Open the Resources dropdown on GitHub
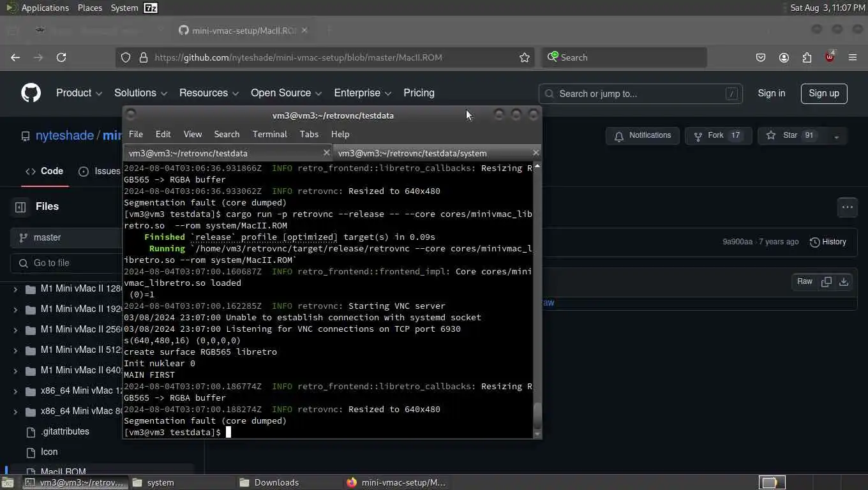Screen dimensions: 868x490 209,93
